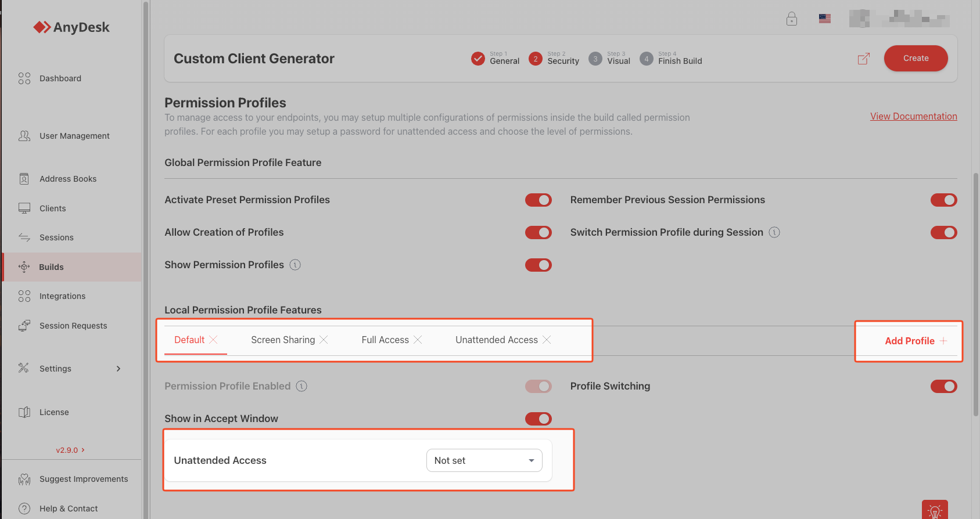Click the Dashboard sidebar icon
This screenshot has width=980, height=519.
pos(24,78)
